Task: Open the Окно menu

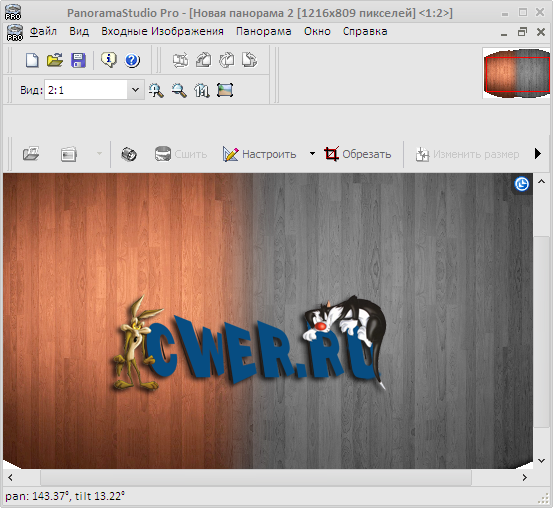Action: coord(317,31)
